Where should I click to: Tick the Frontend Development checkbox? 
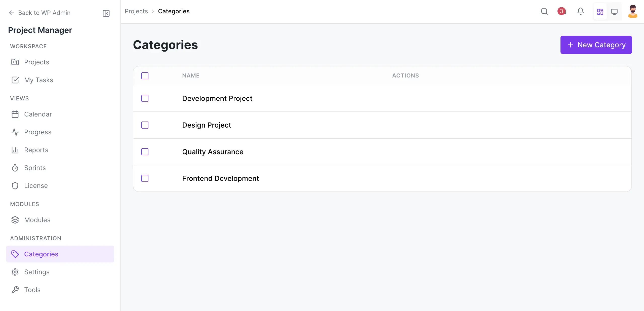pyautogui.click(x=145, y=178)
